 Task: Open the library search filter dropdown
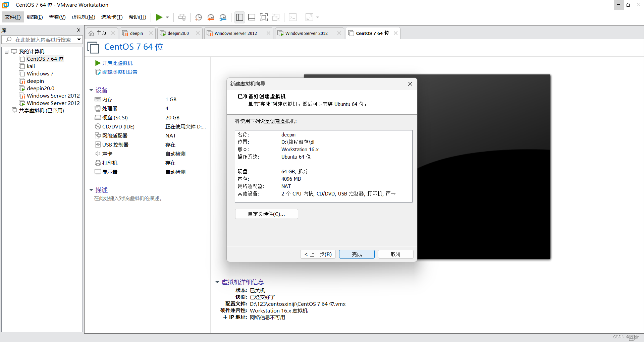(x=79, y=40)
